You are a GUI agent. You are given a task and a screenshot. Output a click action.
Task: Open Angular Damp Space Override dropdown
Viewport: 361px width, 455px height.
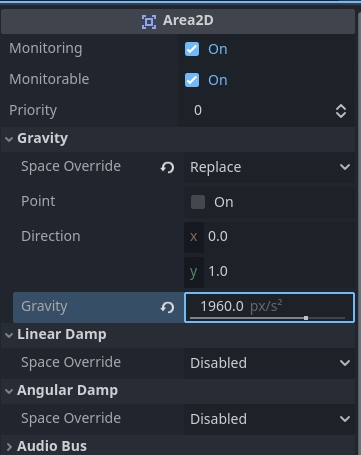coord(269,419)
